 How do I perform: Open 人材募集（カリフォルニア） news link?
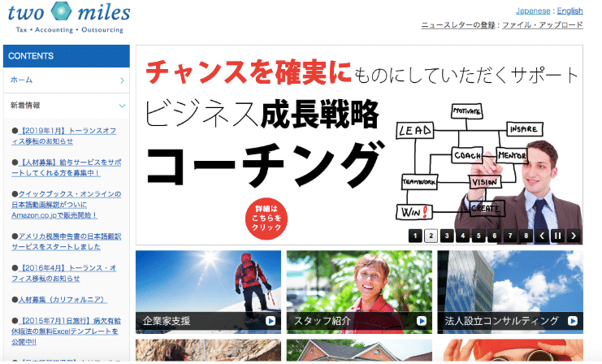pyautogui.click(x=63, y=300)
